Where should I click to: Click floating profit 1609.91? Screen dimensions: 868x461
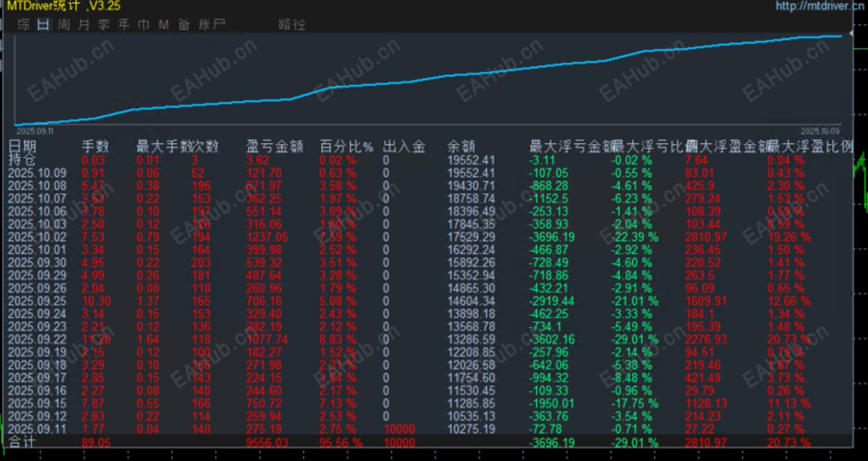tap(706, 301)
